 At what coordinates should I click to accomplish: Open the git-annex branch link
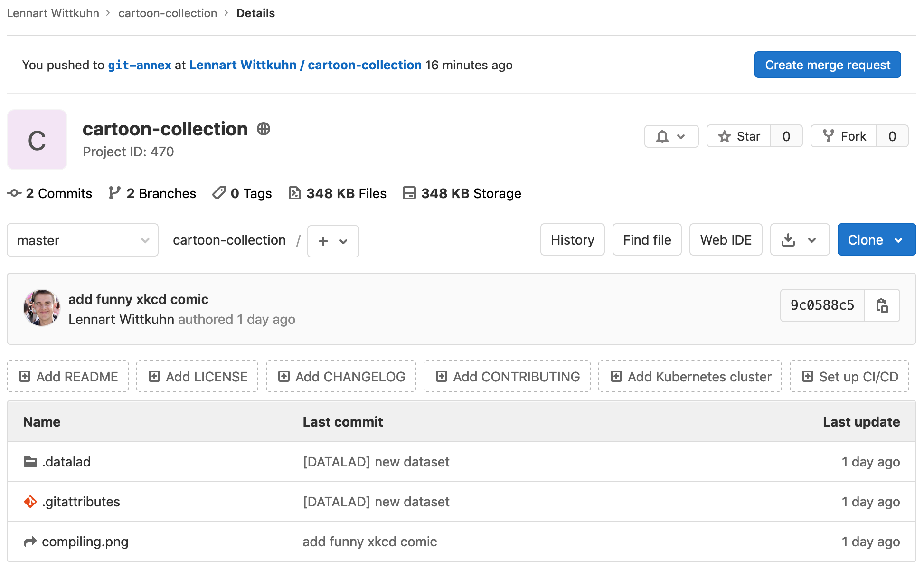[139, 65]
